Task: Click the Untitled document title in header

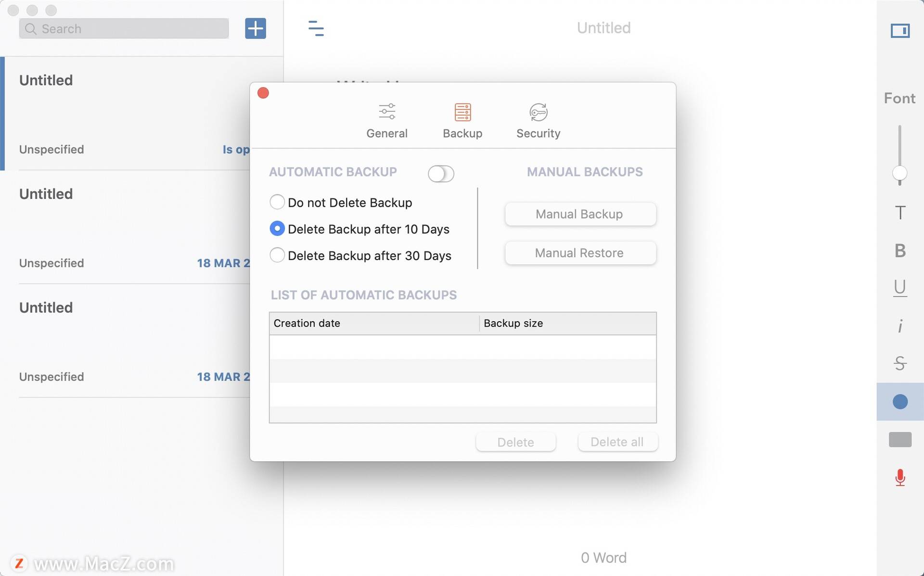Action: 603,28
